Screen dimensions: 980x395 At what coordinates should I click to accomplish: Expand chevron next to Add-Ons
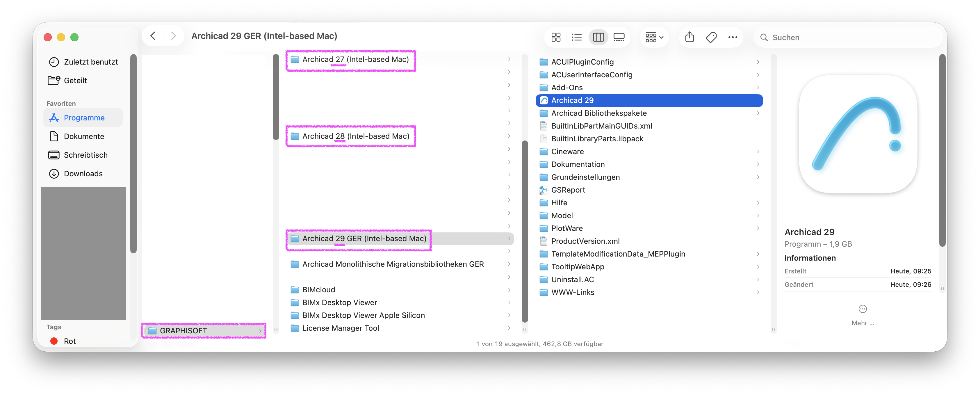coord(758,88)
